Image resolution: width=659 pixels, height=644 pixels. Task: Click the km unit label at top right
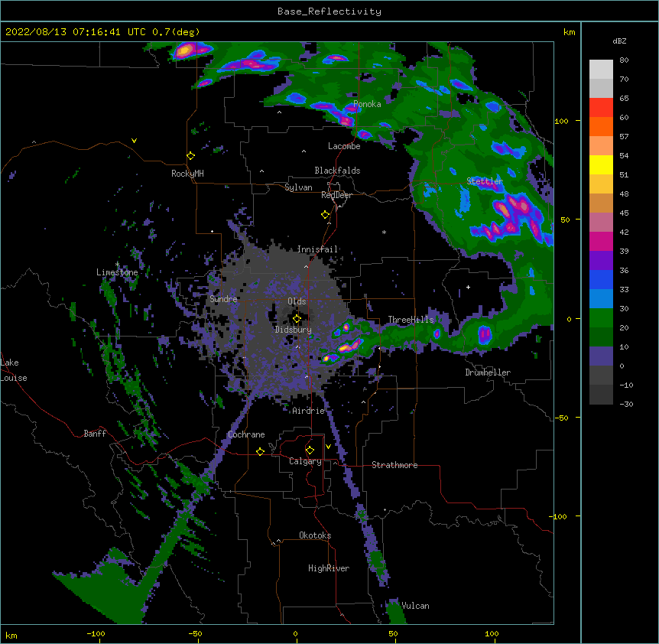[569, 32]
